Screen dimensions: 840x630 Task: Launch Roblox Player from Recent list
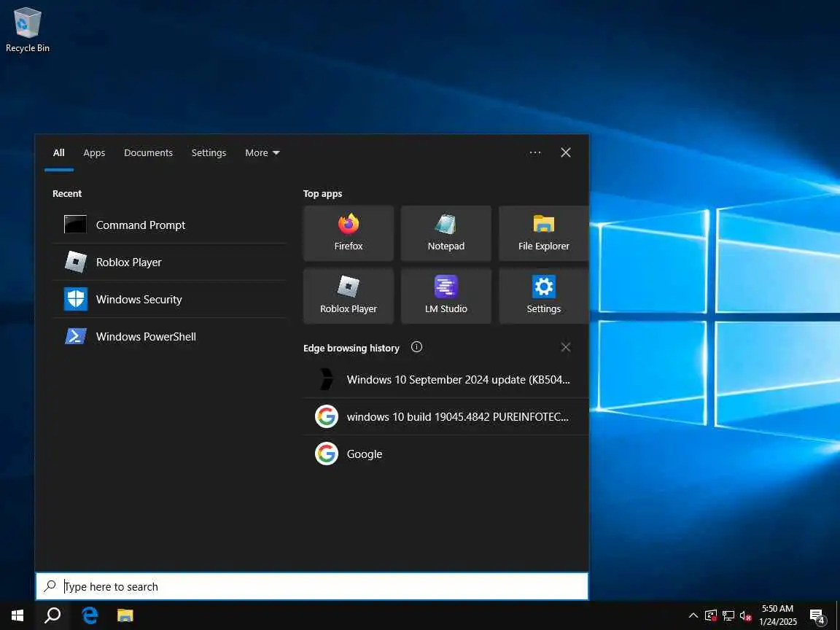coord(169,262)
